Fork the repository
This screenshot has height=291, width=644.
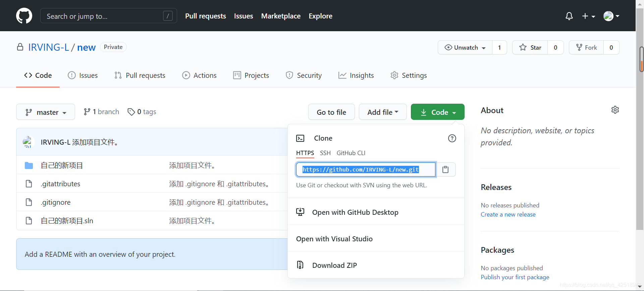(586, 47)
